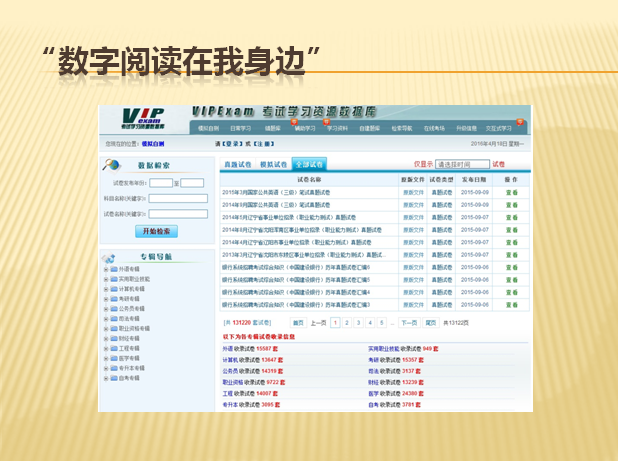The height and width of the screenshot is (461, 618).
Task: Click the folder icon next to 公务员专辑
Action: point(113,308)
